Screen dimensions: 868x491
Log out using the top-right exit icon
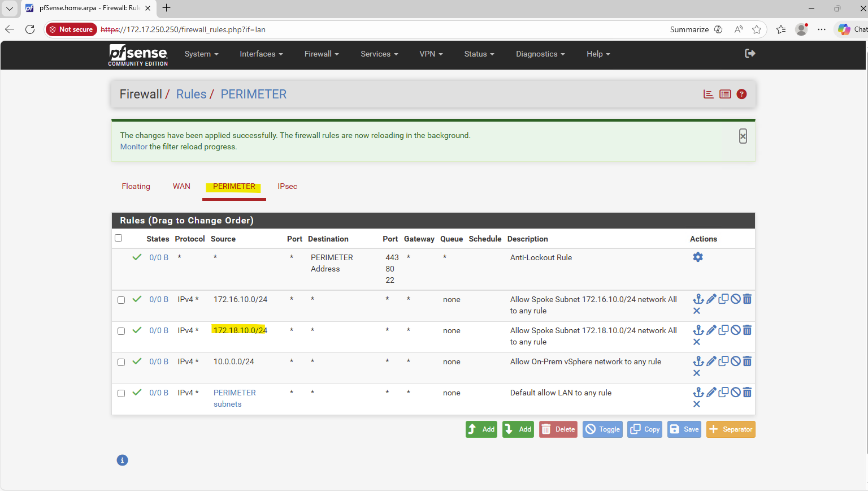click(x=750, y=54)
